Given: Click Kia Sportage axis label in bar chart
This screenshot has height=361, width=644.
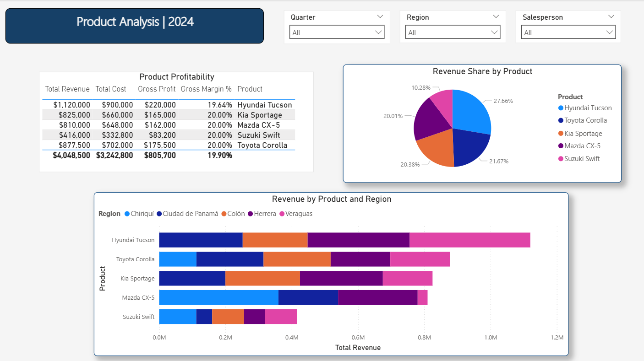Looking at the screenshot, I should click(137, 278).
